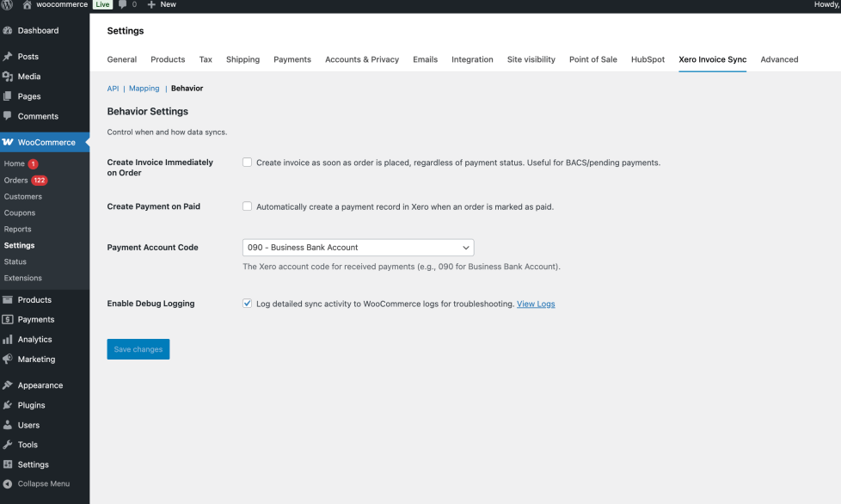The image size is (841, 504).
Task: Switch to the Emails tab
Action: [x=426, y=59]
